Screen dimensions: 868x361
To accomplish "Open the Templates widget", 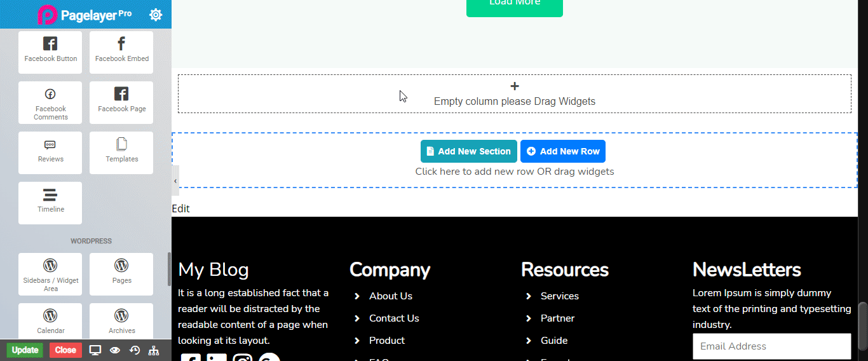I will click(121, 152).
